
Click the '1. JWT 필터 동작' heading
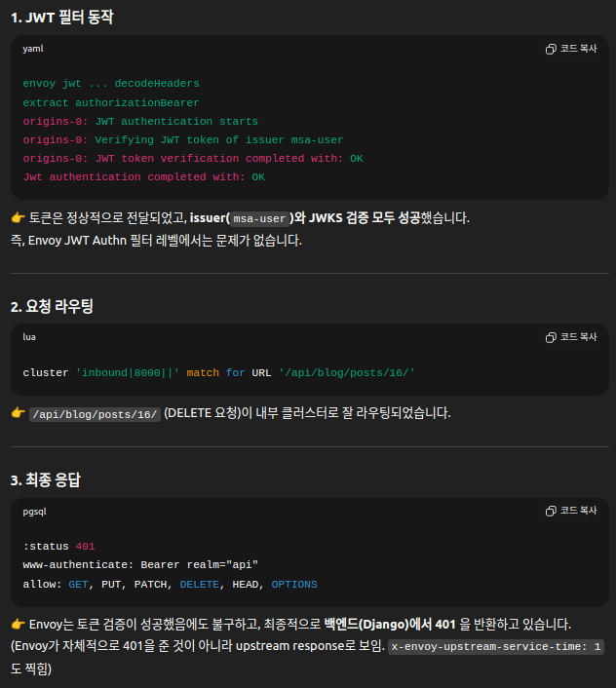coord(62,17)
